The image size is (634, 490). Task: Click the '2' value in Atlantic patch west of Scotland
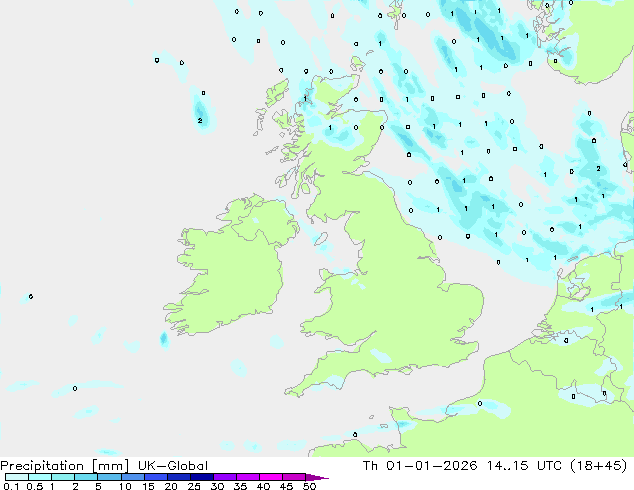coord(200,120)
